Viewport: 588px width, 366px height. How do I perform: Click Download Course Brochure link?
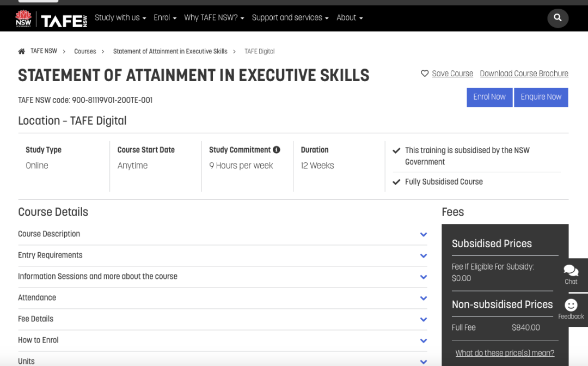click(524, 74)
